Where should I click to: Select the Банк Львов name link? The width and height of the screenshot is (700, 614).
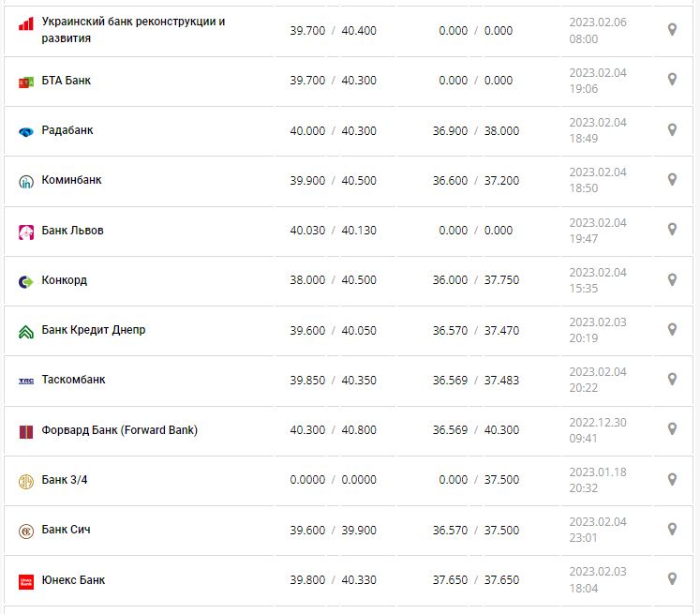tap(73, 231)
